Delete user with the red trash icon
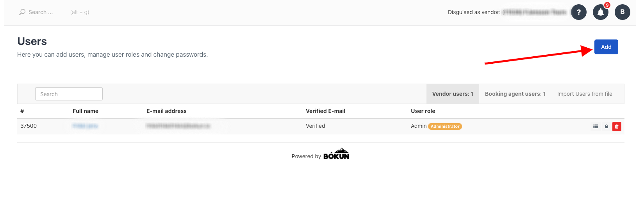The image size is (644, 204). 617,126
